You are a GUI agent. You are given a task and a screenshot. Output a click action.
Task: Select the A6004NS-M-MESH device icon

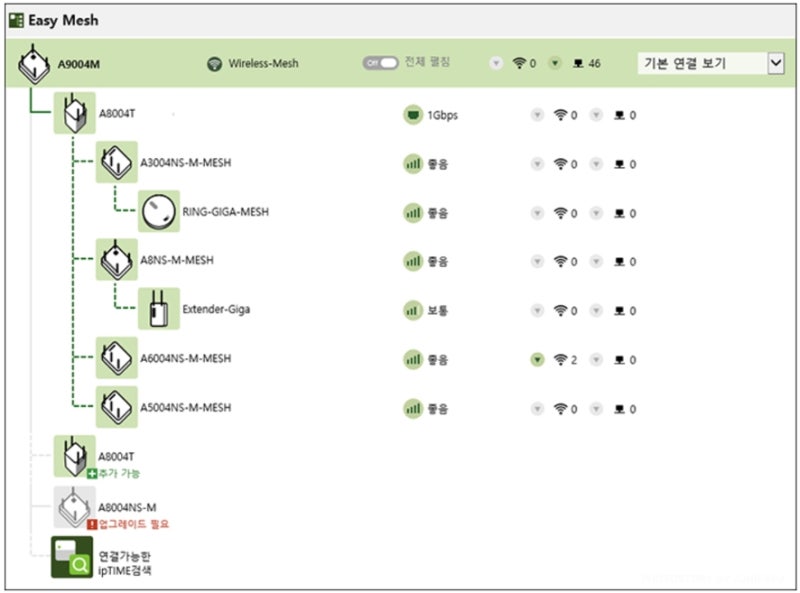pos(117,357)
